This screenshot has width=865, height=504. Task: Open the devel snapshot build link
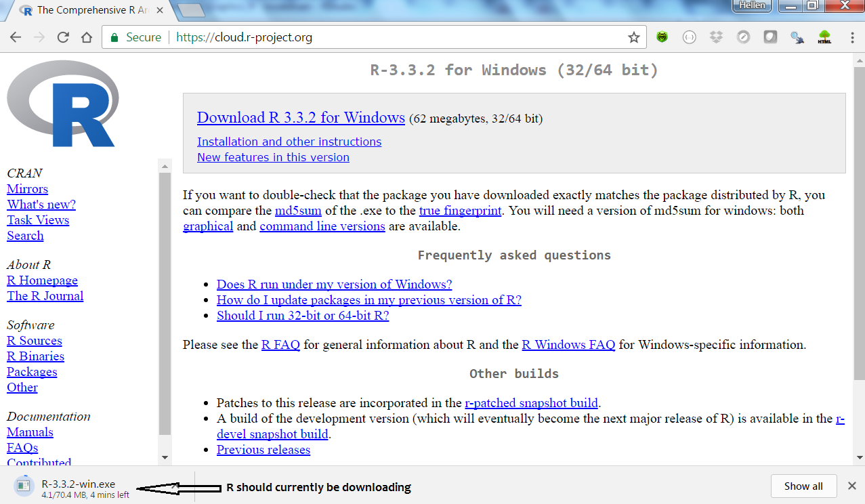[272, 434]
